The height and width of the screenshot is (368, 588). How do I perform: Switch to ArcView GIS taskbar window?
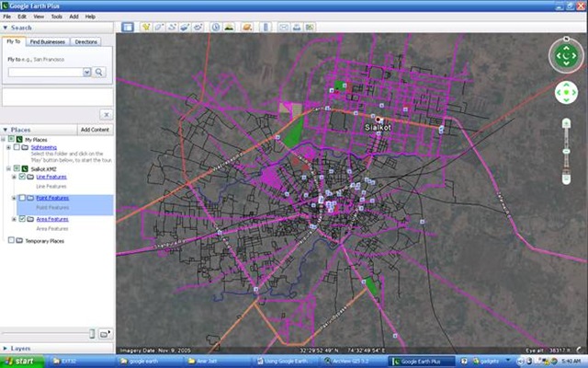[353, 362]
